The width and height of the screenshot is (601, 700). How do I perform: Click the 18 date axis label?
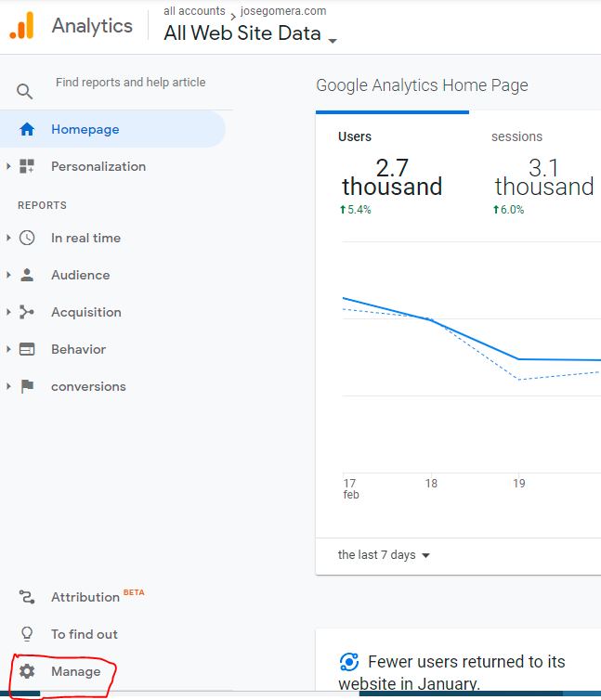pyautogui.click(x=431, y=484)
